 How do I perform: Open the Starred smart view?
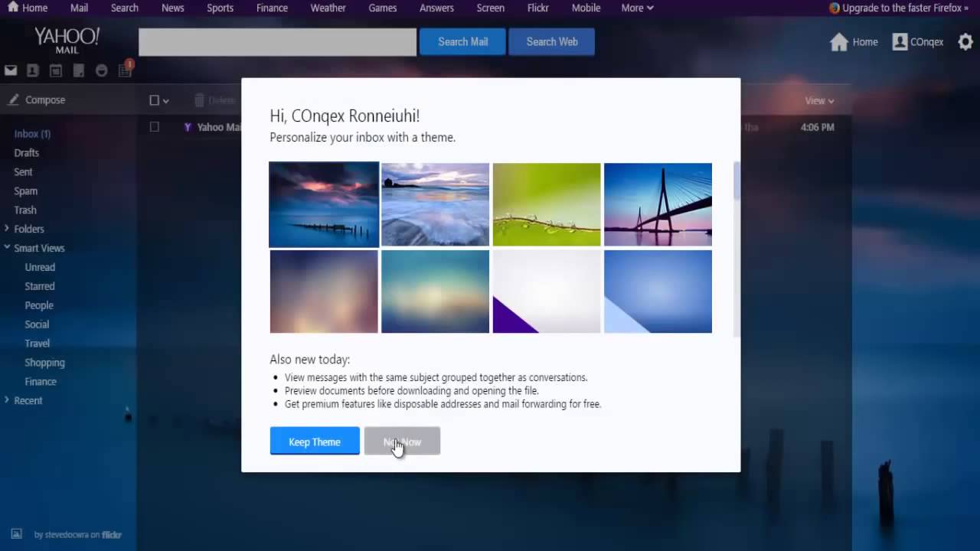click(x=40, y=286)
